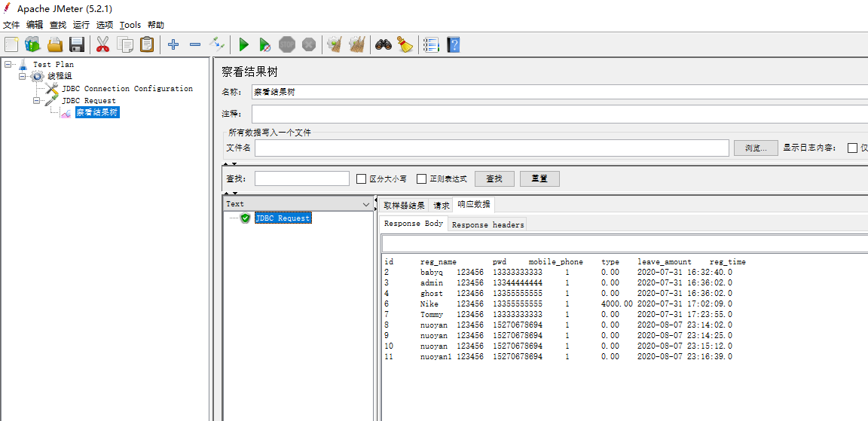Collapse the JDBC Request tree node
Image resolution: width=868 pixels, height=421 pixels.
coord(37,100)
